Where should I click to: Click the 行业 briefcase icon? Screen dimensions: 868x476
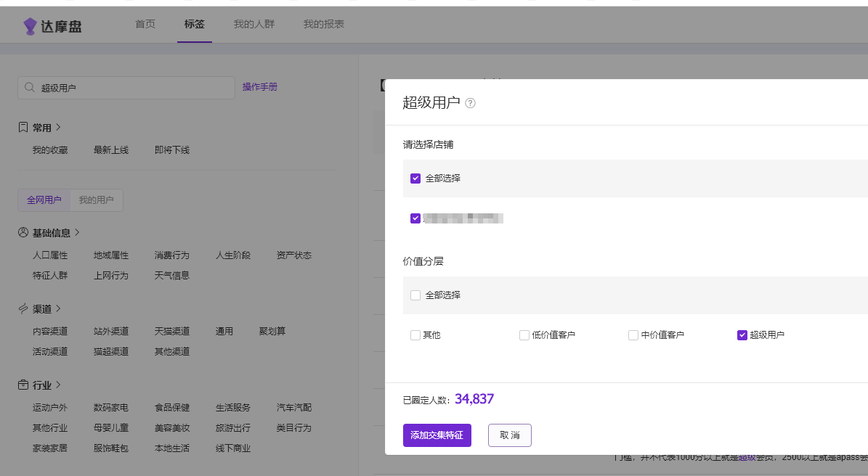coord(23,385)
